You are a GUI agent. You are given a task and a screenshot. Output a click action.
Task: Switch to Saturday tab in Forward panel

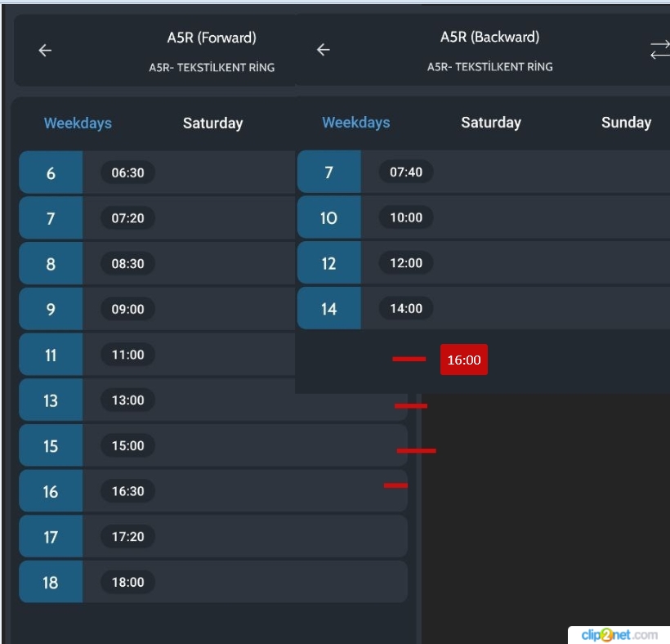212,123
